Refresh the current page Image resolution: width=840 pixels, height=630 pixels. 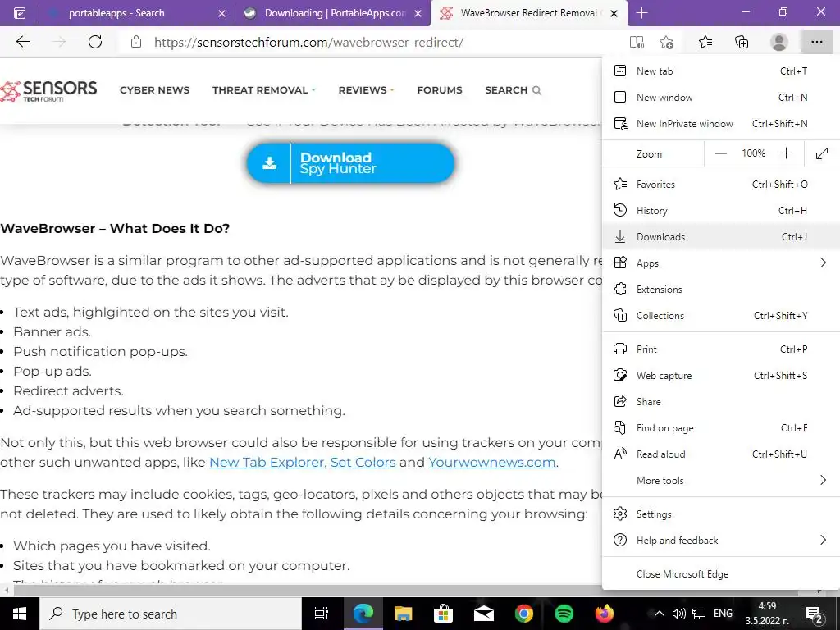click(95, 42)
